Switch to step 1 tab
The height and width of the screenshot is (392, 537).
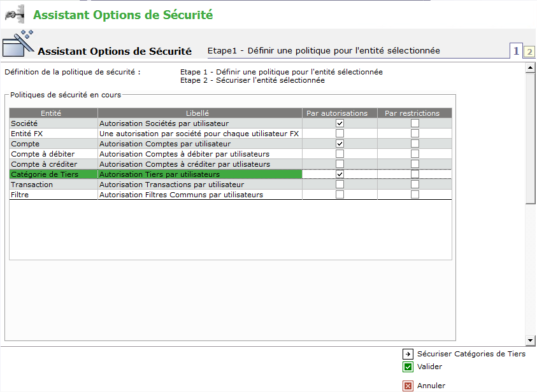(x=516, y=52)
